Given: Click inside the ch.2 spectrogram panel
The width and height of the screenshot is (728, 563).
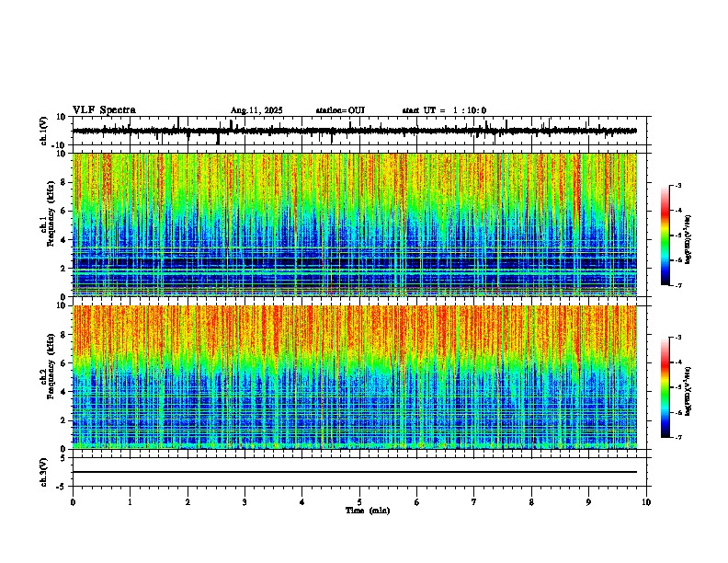Looking at the screenshot, I should [x=355, y=377].
